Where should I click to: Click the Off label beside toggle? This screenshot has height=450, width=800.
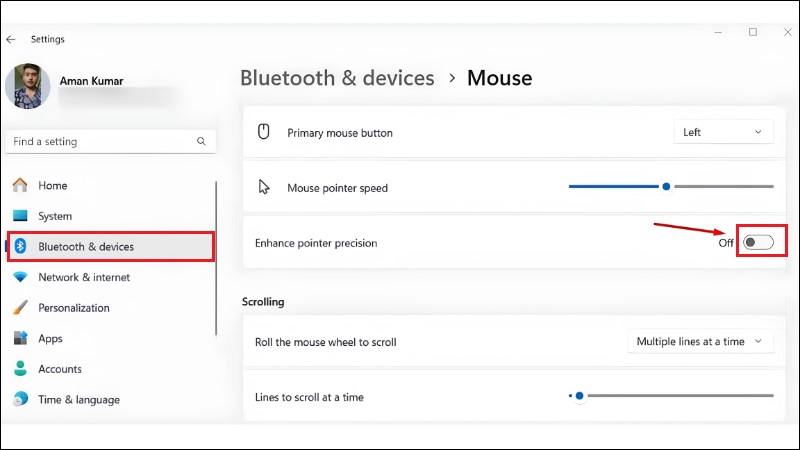coord(726,243)
